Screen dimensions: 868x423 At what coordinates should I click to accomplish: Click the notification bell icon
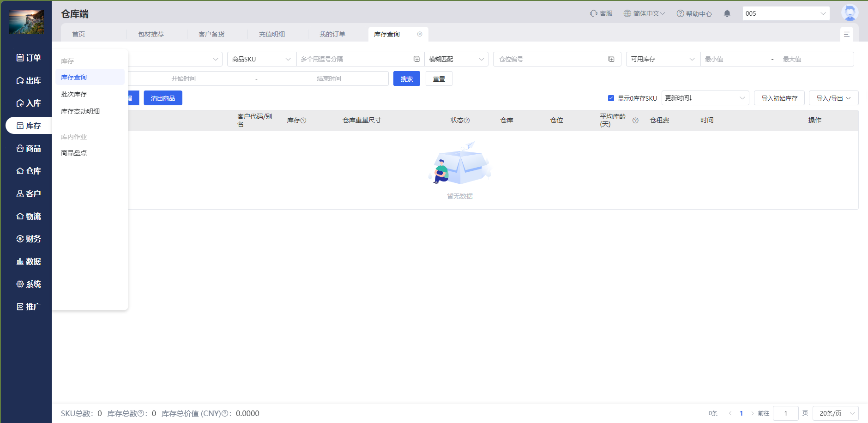[x=727, y=13]
